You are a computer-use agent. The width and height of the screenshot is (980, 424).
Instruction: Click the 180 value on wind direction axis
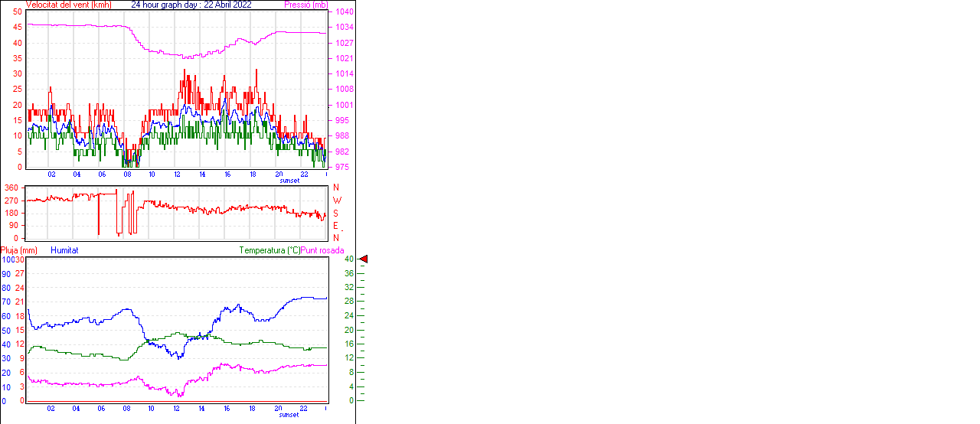11,225
